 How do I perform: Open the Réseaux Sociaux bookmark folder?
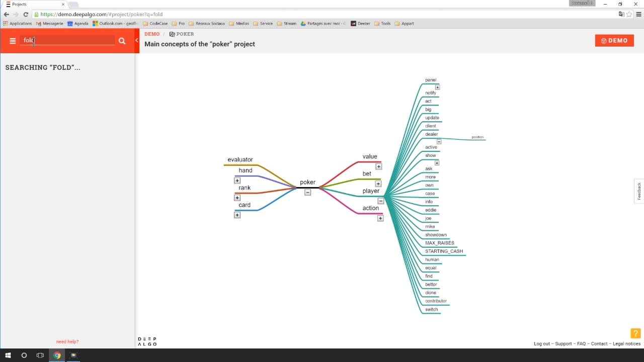(x=207, y=23)
